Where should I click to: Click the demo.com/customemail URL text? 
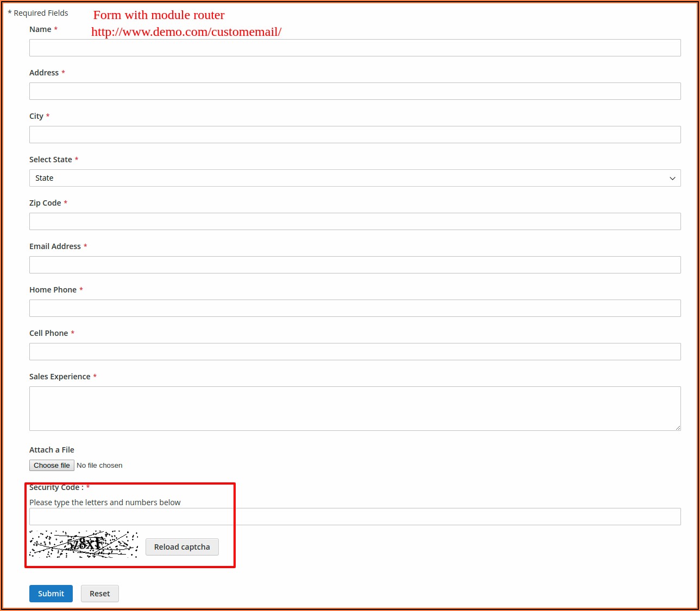coord(186,32)
